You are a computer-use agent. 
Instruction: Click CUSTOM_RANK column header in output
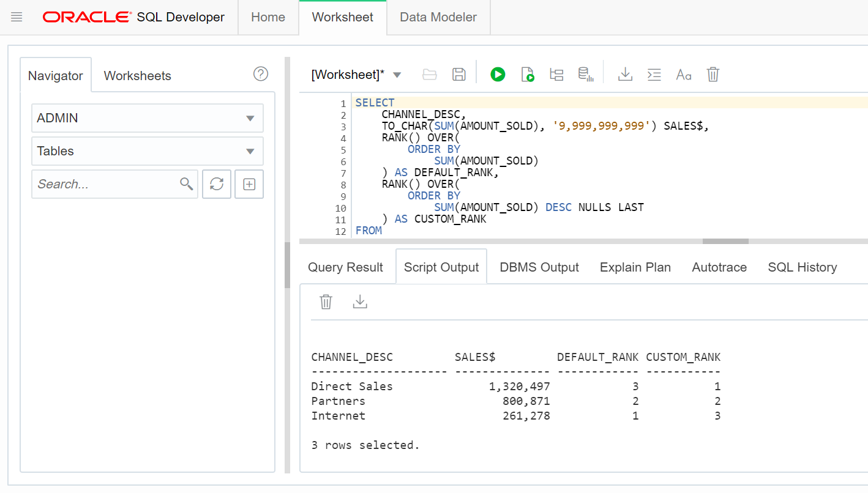[x=683, y=357]
